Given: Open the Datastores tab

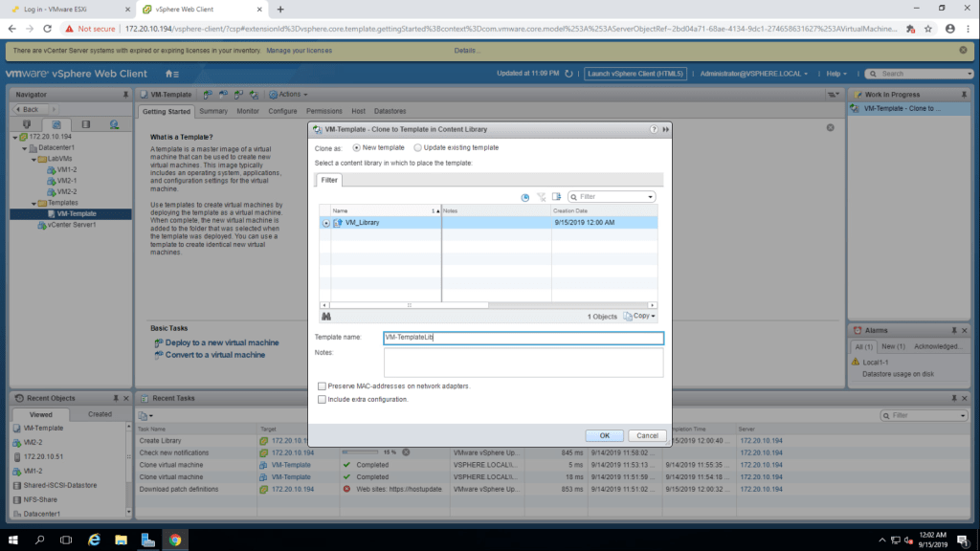Looking at the screenshot, I should tap(390, 111).
